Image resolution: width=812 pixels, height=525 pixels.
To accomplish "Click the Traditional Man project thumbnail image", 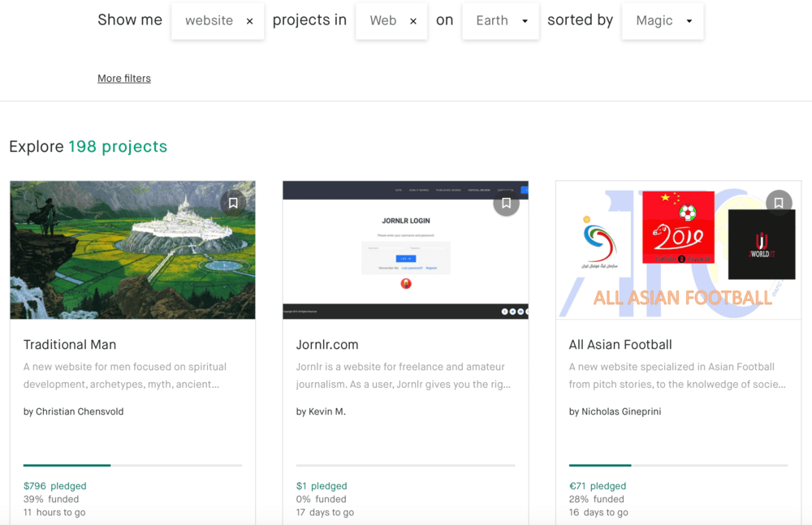I will click(x=132, y=249).
